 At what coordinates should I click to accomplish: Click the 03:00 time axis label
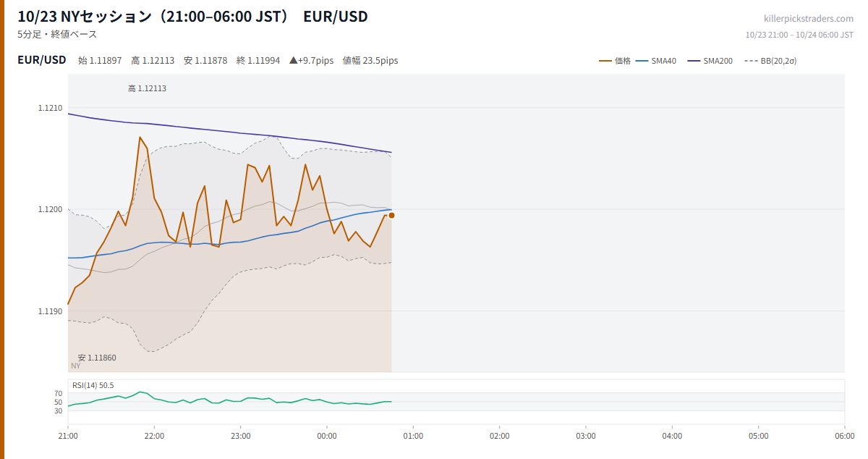[586, 436]
